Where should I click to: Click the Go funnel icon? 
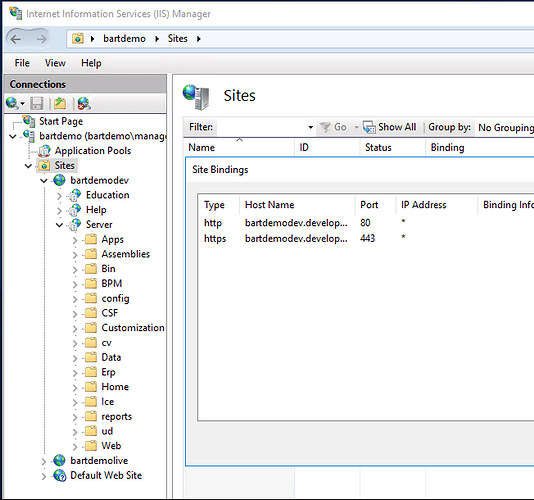click(325, 127)
